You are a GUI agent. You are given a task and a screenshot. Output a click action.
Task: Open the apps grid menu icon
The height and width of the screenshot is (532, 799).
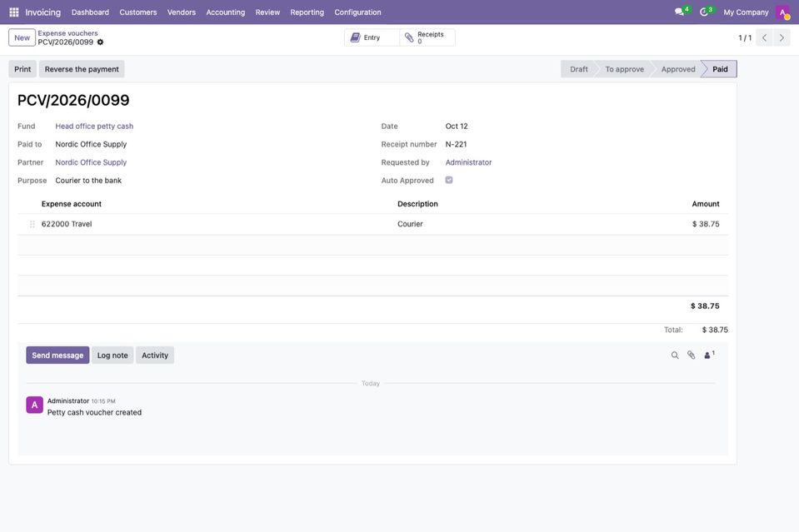coord(14,12)
